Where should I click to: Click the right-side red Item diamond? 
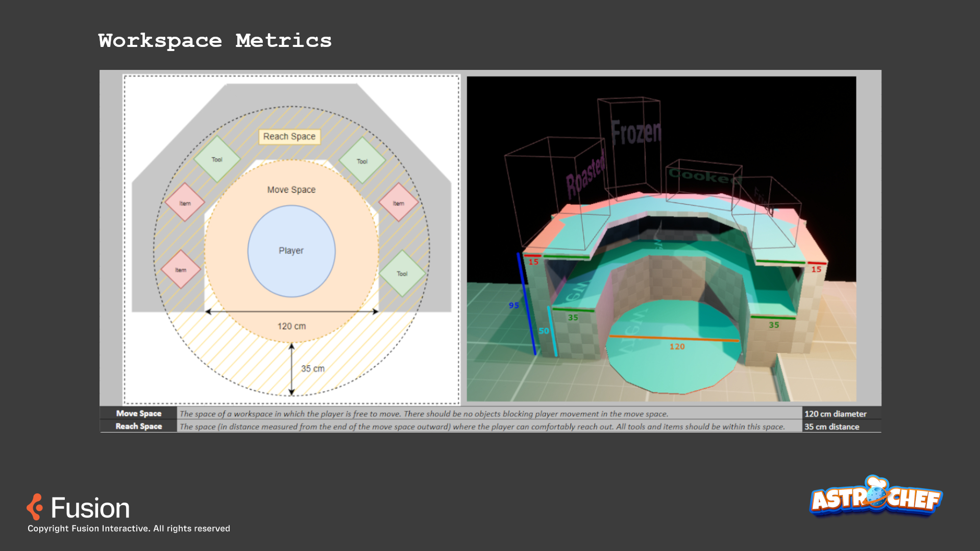[398, 203]
